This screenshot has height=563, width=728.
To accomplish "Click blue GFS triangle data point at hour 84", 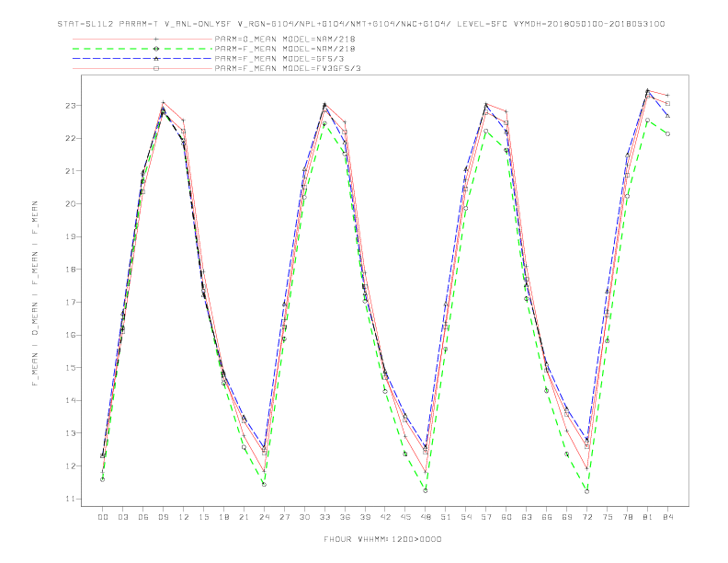I will pos(667,116).
